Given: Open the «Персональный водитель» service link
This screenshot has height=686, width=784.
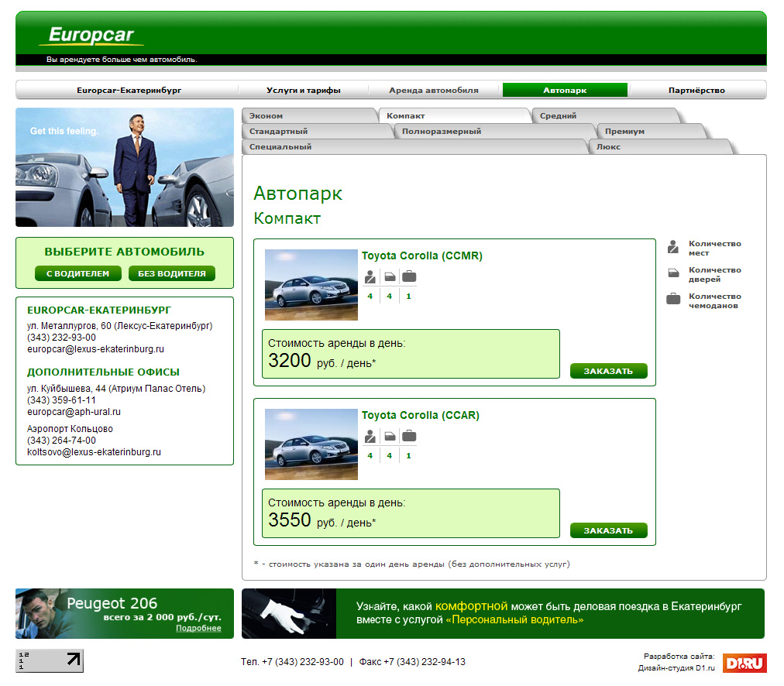Looking at the screenshot, I should (x=514, y=619).
